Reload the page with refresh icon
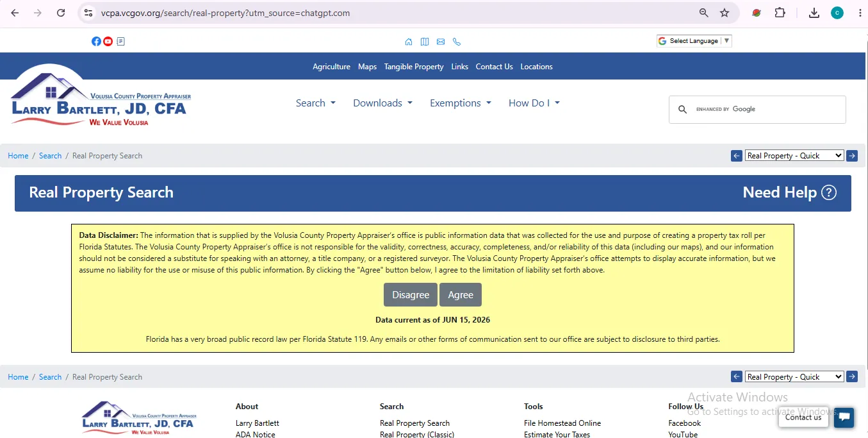 [x=61, y=13]
